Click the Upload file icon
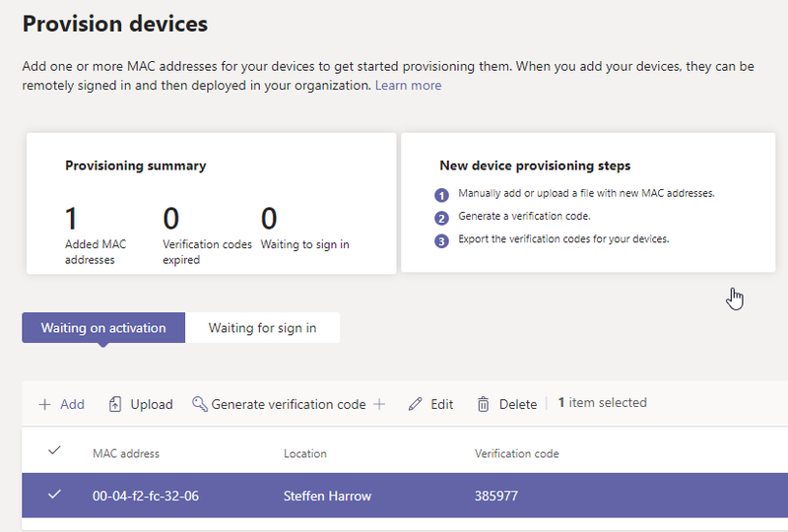This screenshot has width=788, height=532. (x=115, y=404)
